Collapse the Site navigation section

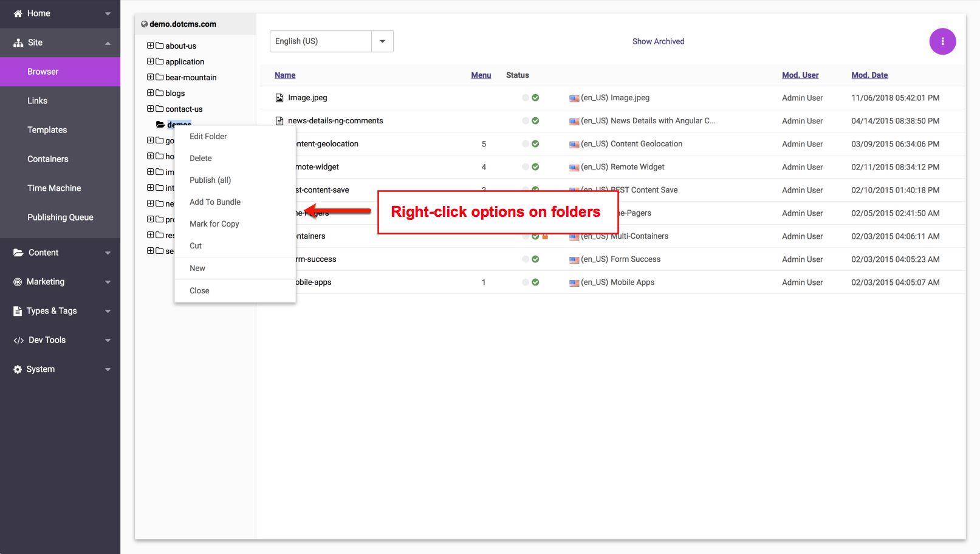tap(108, 43)
